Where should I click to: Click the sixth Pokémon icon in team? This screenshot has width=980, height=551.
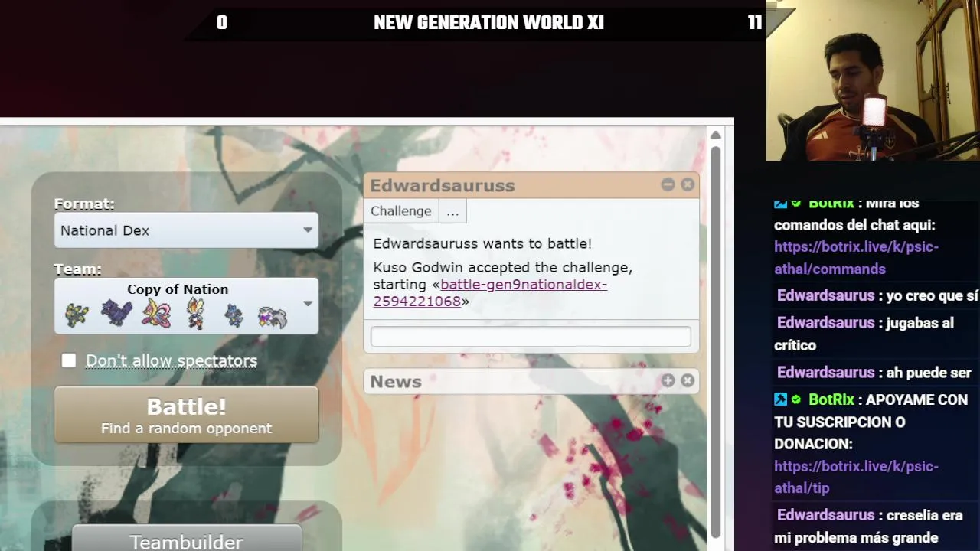[273, 316]
